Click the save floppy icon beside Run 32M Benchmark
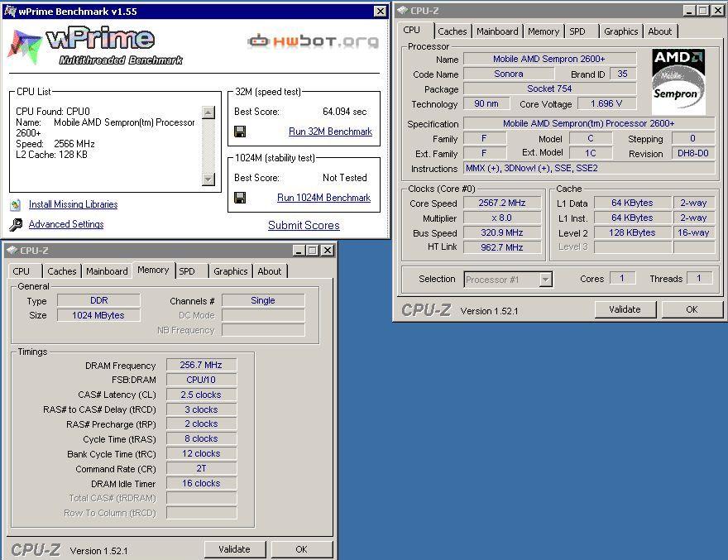Viewport: 728px width, 560px height. click(x=240, y=132)
